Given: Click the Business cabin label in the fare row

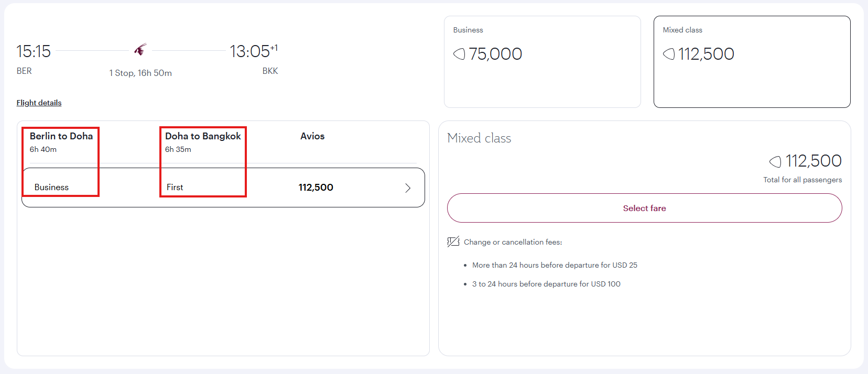Looking at the screenshot, I should tap(51, 188).
